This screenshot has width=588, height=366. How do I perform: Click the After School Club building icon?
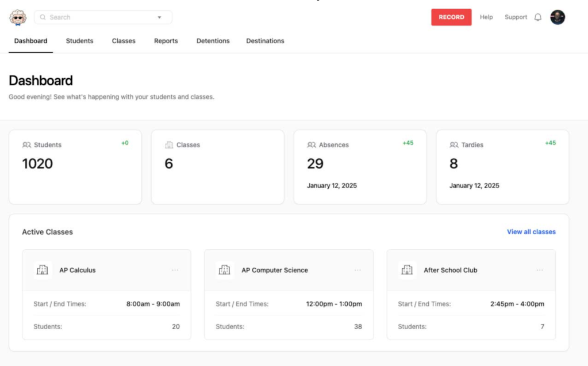coord(407,270)
